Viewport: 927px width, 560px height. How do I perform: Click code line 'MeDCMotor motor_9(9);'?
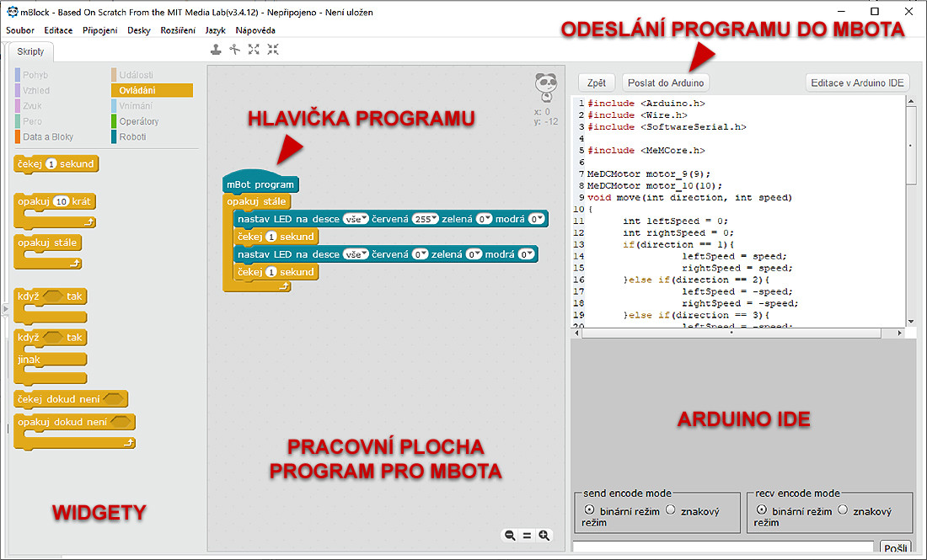tap(649, 174)
